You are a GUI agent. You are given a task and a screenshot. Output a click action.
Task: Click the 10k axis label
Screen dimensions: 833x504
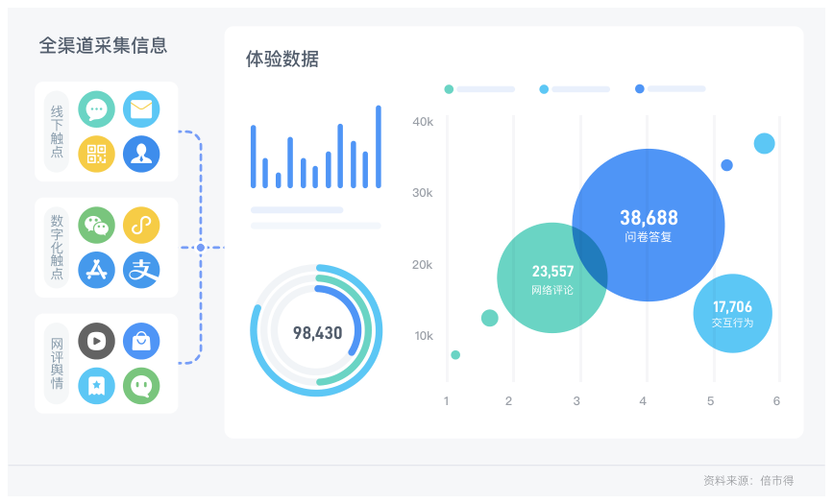tap(424, 336)
